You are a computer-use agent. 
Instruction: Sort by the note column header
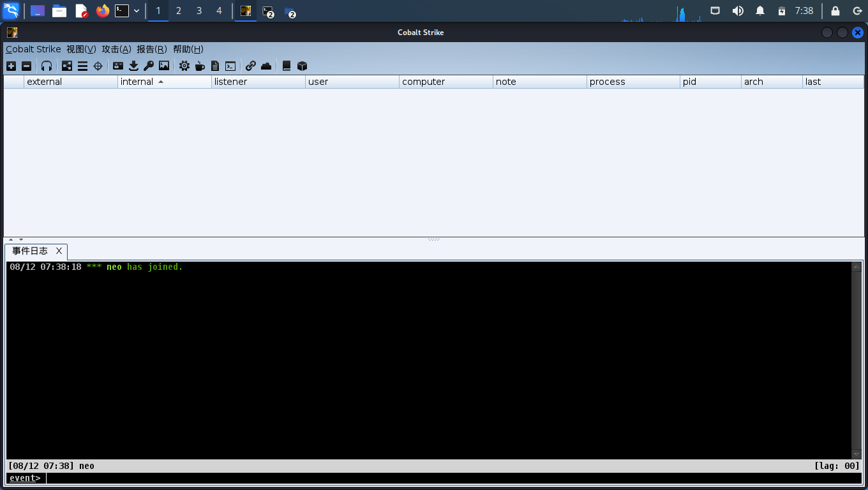tap(540, 82)
